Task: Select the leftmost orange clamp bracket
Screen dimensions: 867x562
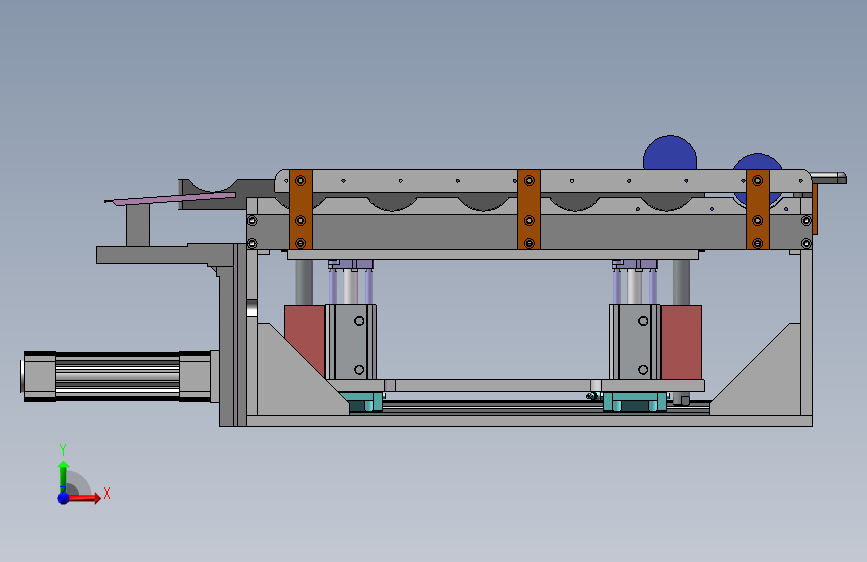Action: tap(301, 210)
